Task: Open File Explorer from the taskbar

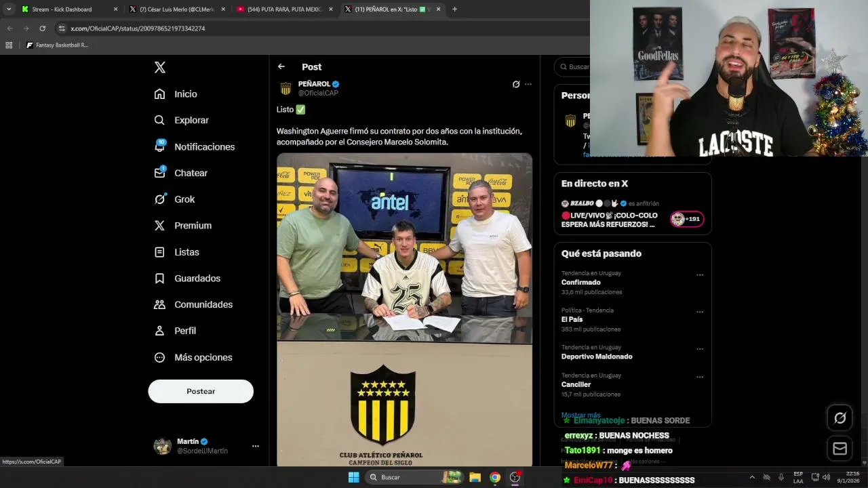Action: point(475,477)
